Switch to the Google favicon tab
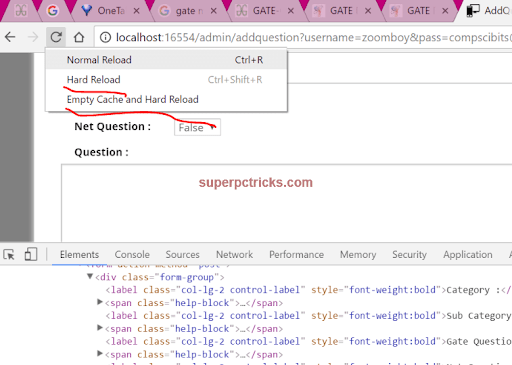This screenshot has height=365, width=512. 52,11
